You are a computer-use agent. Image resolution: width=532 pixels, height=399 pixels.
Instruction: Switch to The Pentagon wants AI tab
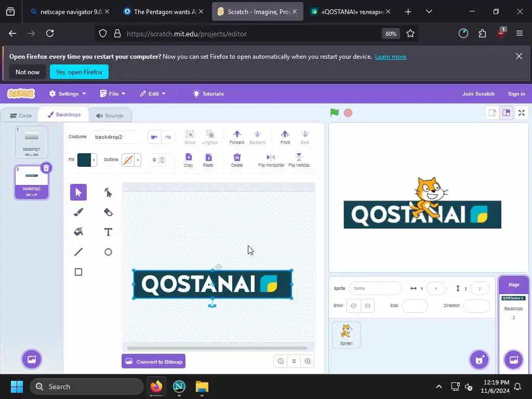[x=164, y=12]
